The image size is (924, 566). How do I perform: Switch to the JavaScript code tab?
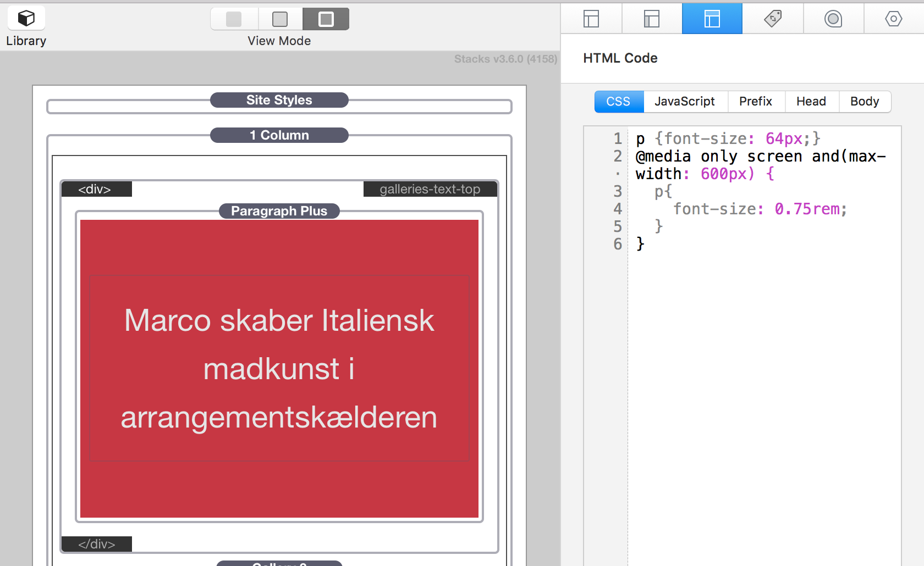pos(685,102)
